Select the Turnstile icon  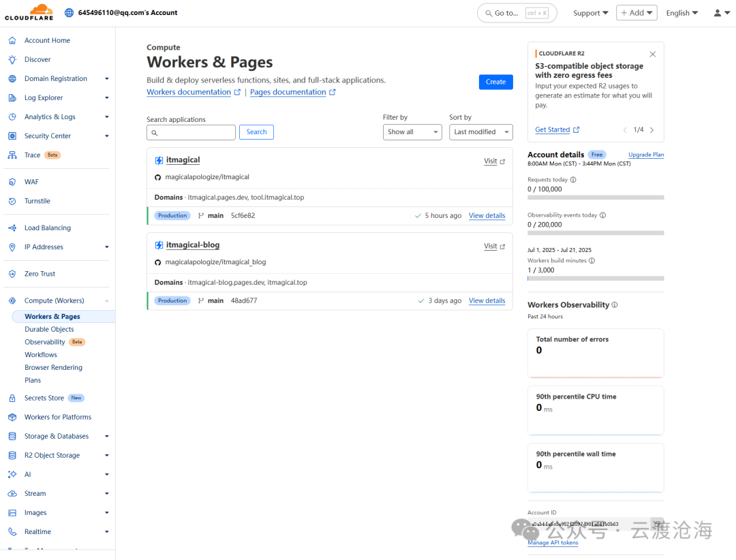click(x=12, y=200)
